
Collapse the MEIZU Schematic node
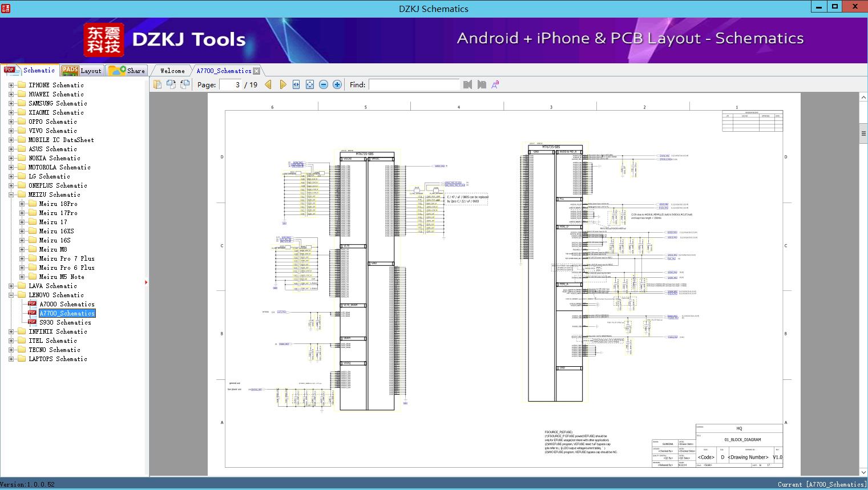click(11, 195)
